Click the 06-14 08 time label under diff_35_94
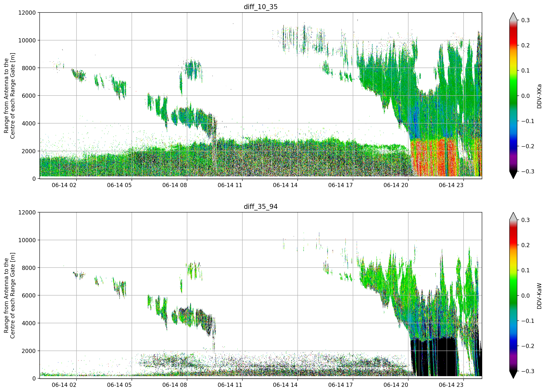Screen dimensions: 546x392 pos(175,385)
